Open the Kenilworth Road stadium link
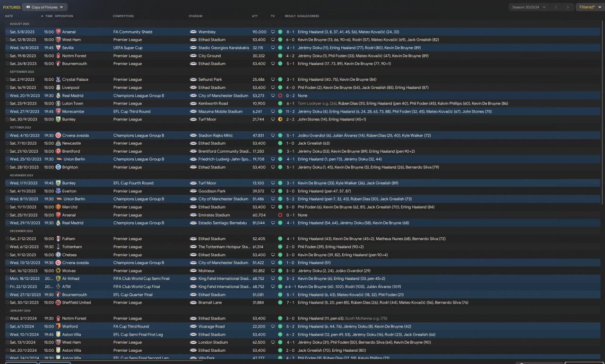 (213, 104)
